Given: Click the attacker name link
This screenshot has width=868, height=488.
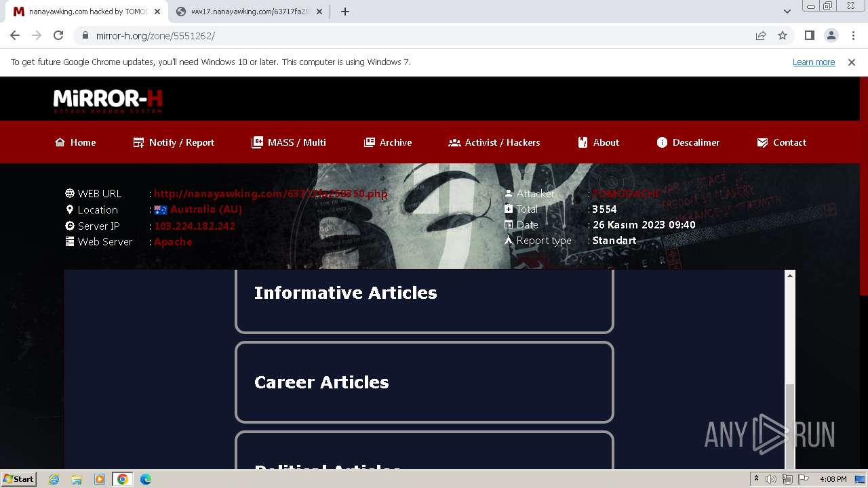Looking at the screenshot, I should click(625, 193).
